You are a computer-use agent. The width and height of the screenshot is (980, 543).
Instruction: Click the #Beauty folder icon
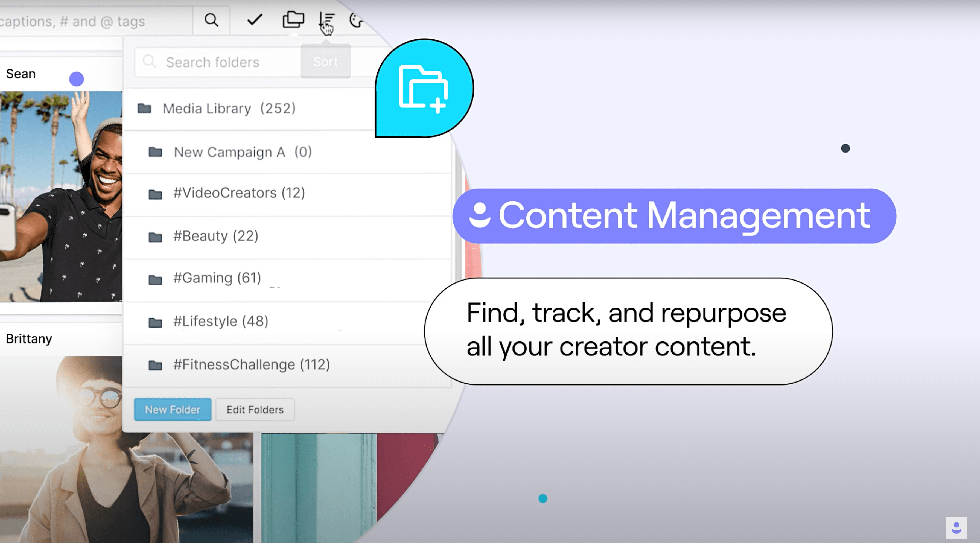tap(155, 237)
